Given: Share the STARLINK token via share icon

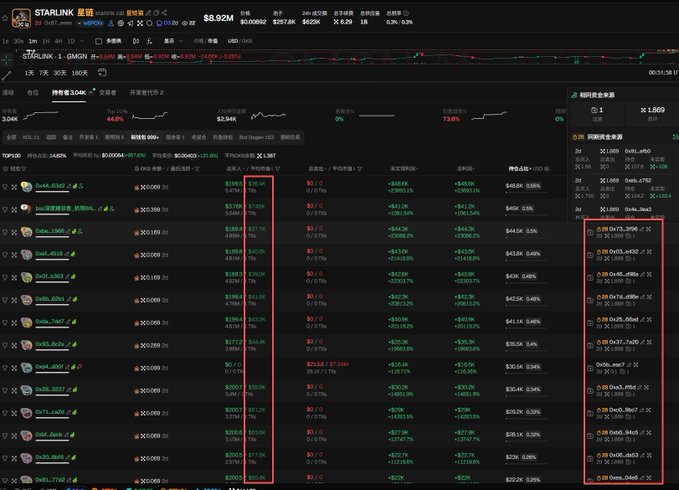Looking at the screenshot, I should 164,13.
